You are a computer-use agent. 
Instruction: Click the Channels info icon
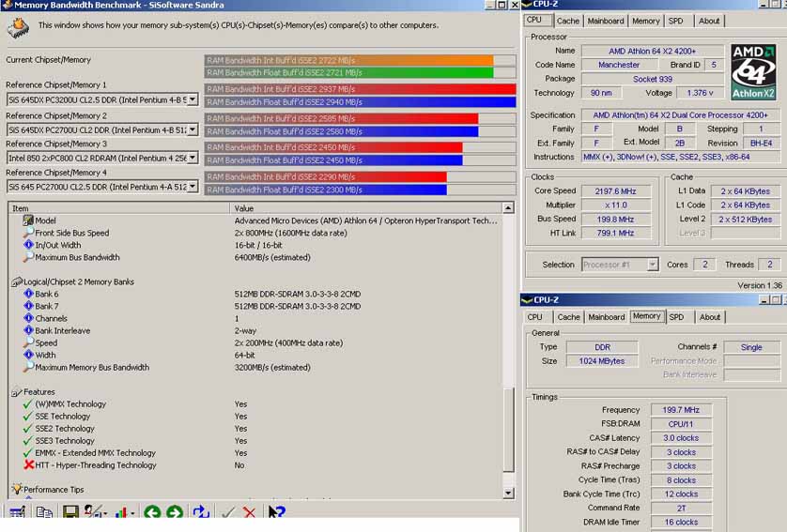pyautogui.click(x=28, y=318)
